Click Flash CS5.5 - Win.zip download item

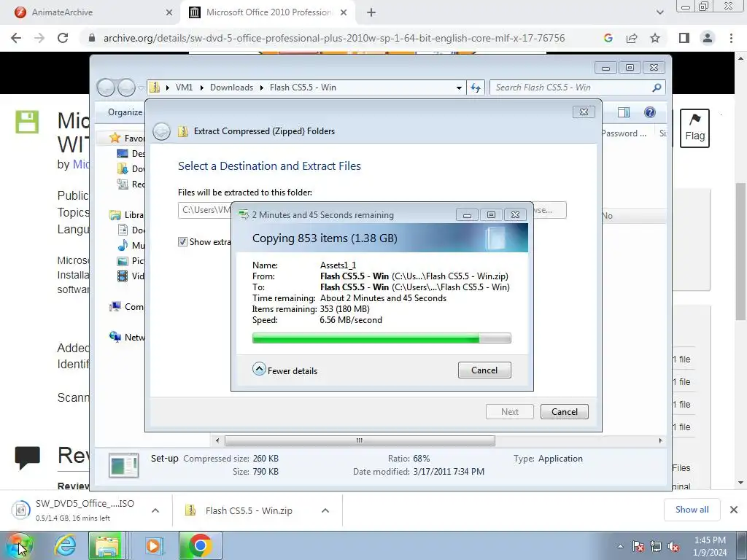(248, 510)
